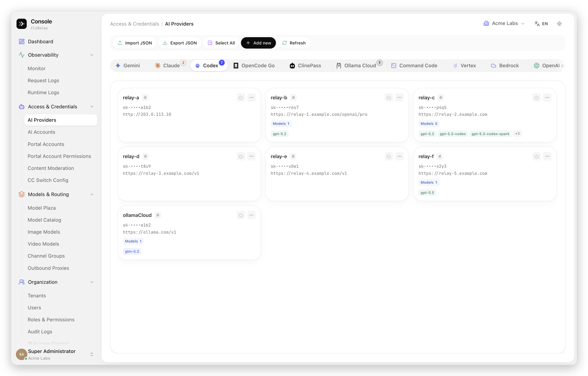
Task: Click the Export JSON button
Action: pyautogui.click(x=180, y=43)
